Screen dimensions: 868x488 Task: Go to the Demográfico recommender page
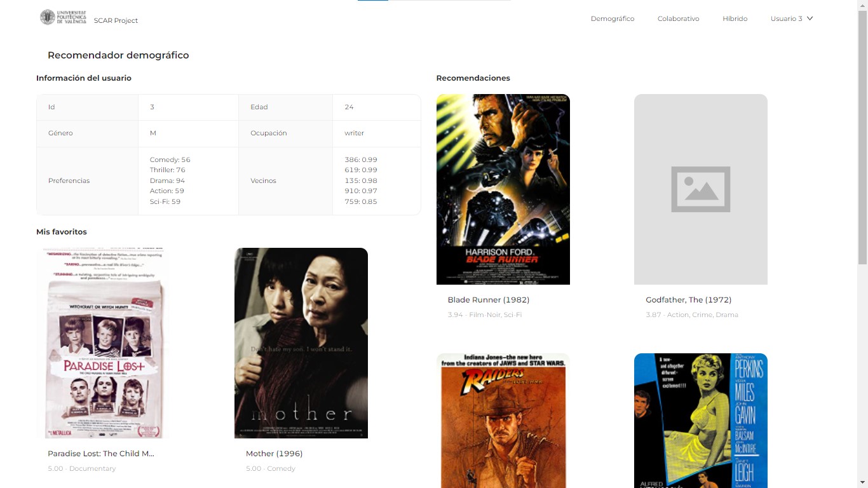[613, 19]
